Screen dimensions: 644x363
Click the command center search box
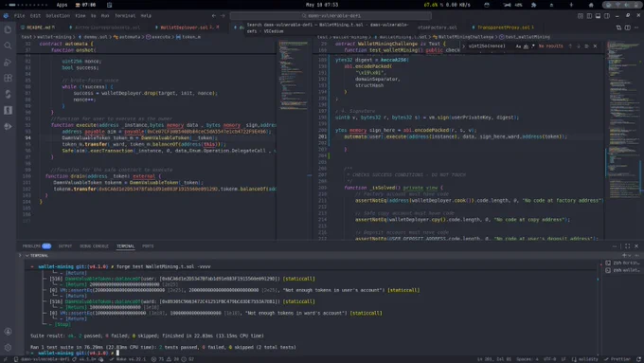[x=331, y=15]
